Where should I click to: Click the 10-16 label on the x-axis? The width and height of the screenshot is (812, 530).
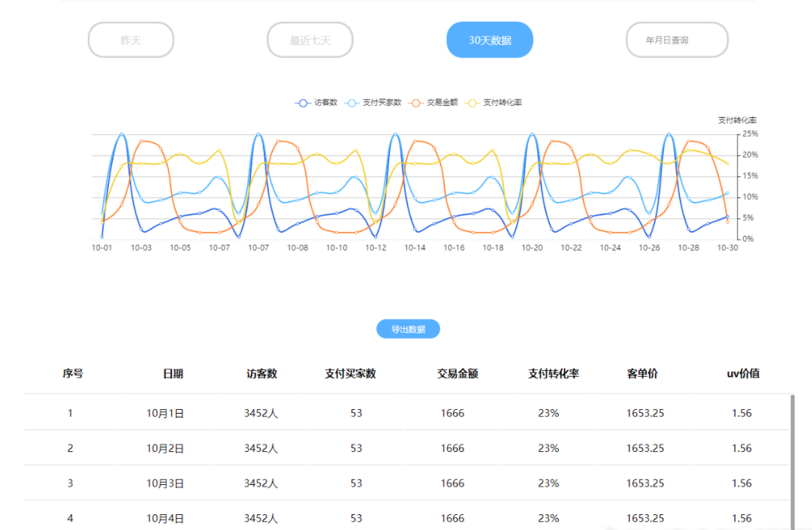454,247
